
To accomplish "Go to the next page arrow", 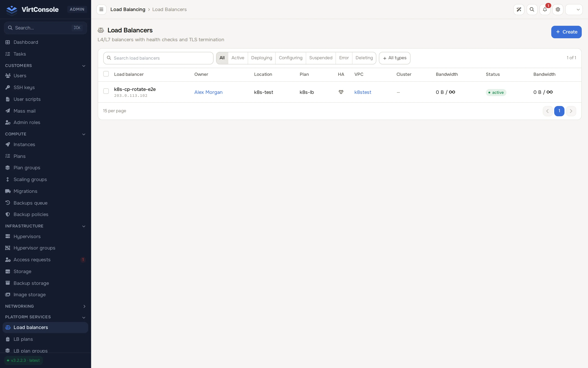I will (571, 111).
